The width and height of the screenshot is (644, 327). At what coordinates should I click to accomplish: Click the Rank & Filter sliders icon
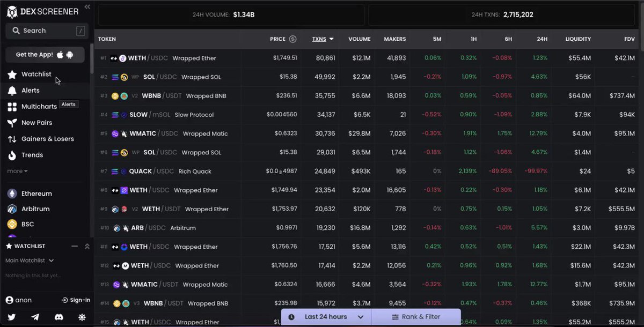(395, 317)
